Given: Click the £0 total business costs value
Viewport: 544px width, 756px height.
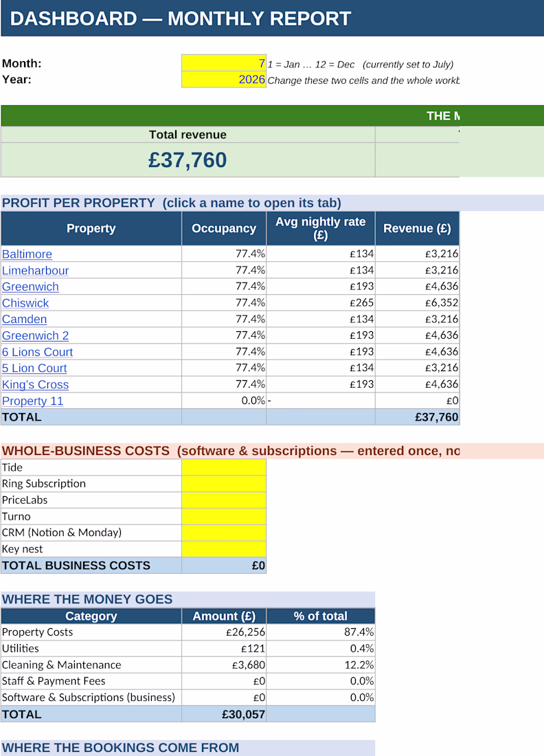Looking at the screenshot, I should coord(223,566).
